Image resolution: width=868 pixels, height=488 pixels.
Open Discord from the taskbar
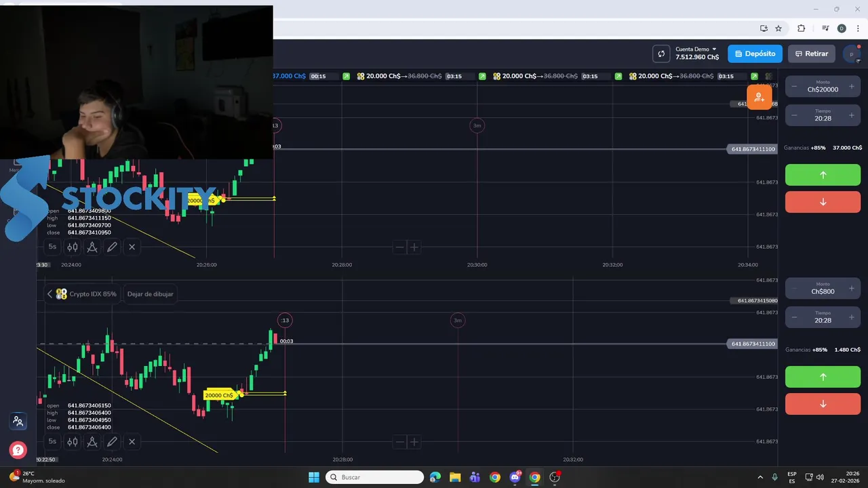(x=515, y=477)
